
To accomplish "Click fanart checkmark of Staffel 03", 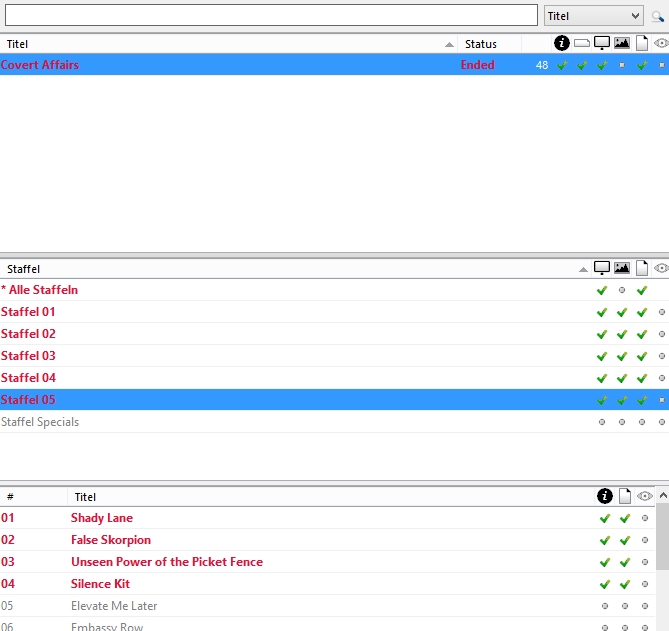I will (622, 356).
